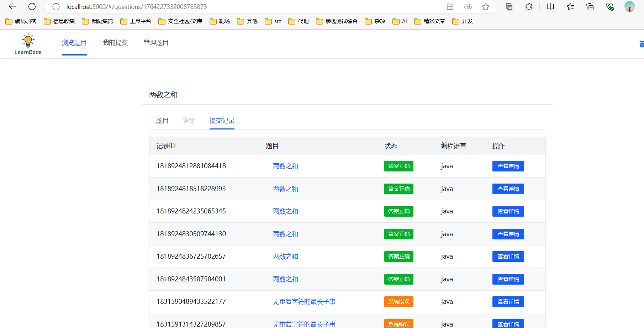This screenshot has width=644, height=328.
Task: Open browser extensions puzzle icon
Action: [529, 7]
